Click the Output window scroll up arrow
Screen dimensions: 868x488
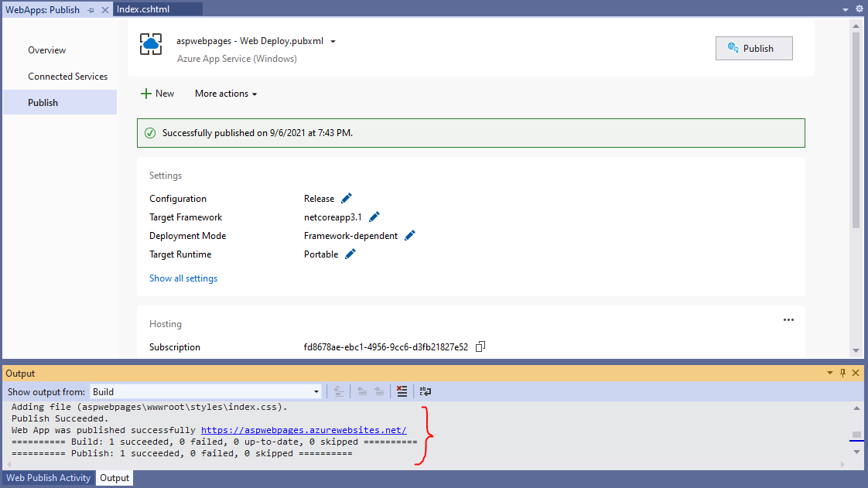(856, 408)
